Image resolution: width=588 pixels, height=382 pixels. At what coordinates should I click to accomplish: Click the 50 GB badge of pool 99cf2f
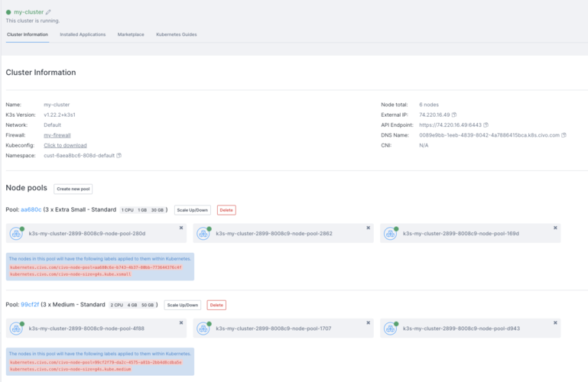pyautogui.click(x=148, y=305)
